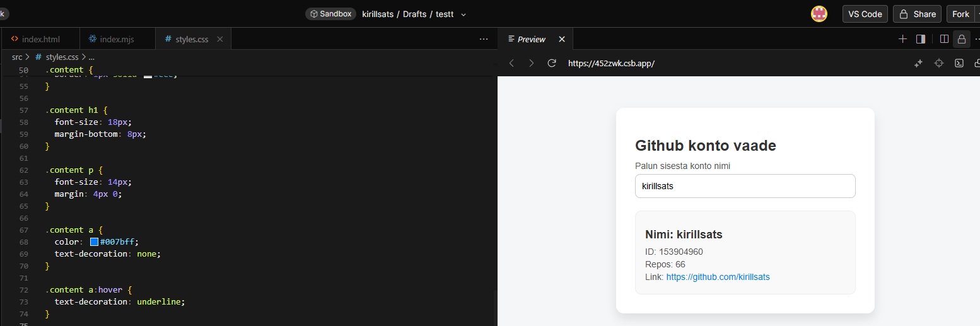Click the user avatar icon

819,14
